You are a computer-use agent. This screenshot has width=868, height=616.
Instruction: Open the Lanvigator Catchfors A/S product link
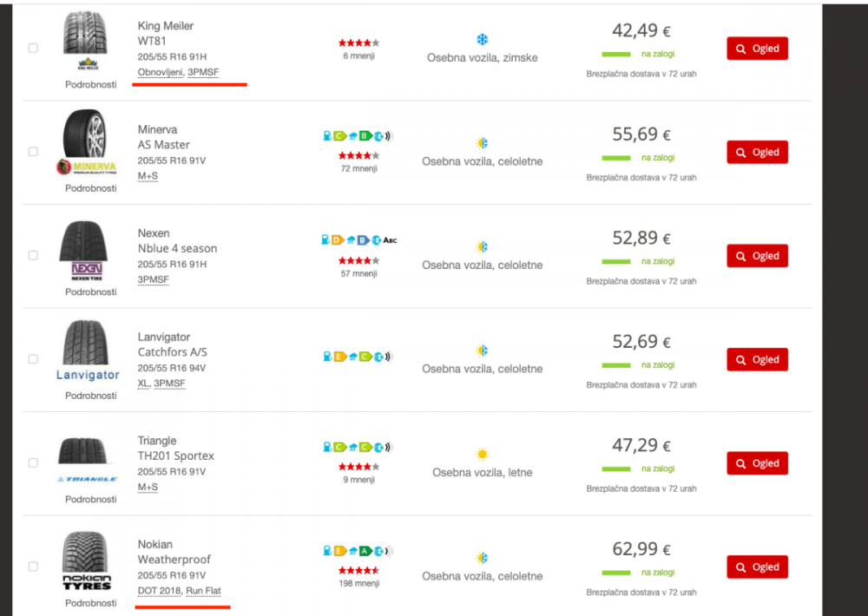click(172, 344)
